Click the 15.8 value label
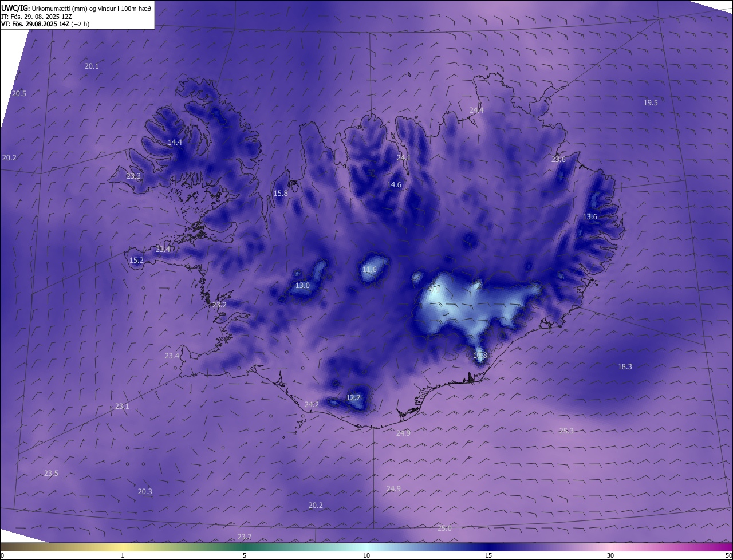This screenshot has height=560, width=733. (281, 193)
